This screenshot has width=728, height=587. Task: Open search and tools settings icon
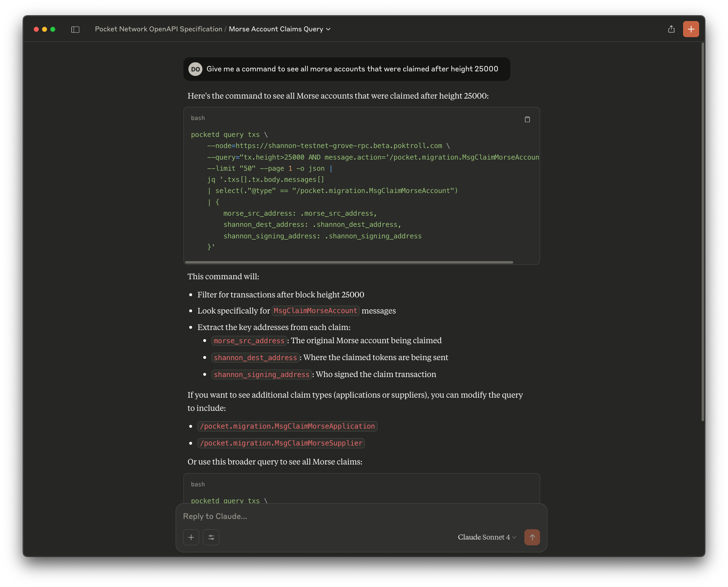click(211, 537)
